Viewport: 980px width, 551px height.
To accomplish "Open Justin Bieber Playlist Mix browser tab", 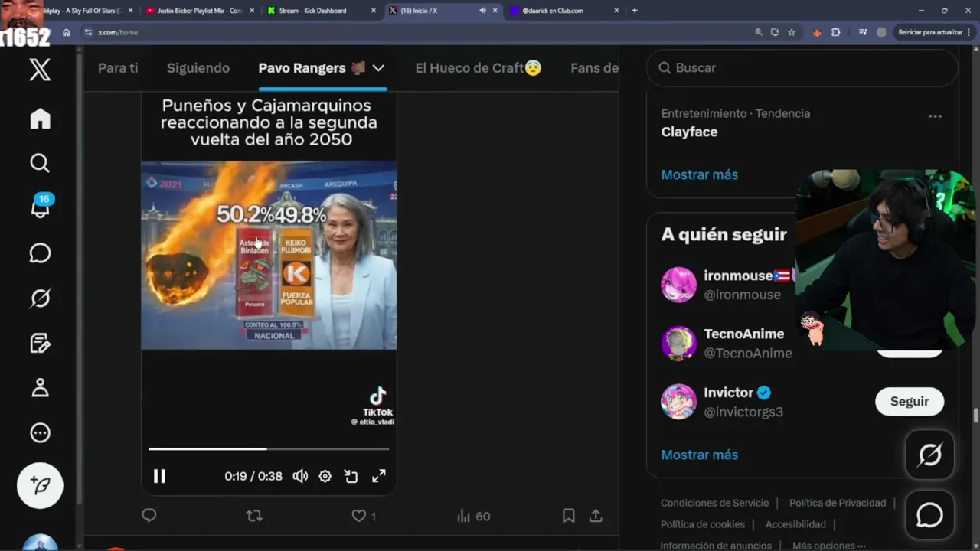I will [200, 11].
